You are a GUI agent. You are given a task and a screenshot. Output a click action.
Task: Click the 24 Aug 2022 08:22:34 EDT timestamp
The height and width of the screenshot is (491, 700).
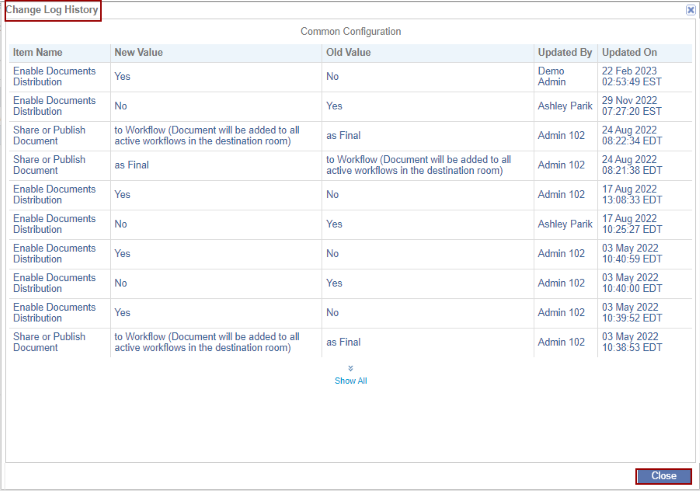click(x=630, y=136)
